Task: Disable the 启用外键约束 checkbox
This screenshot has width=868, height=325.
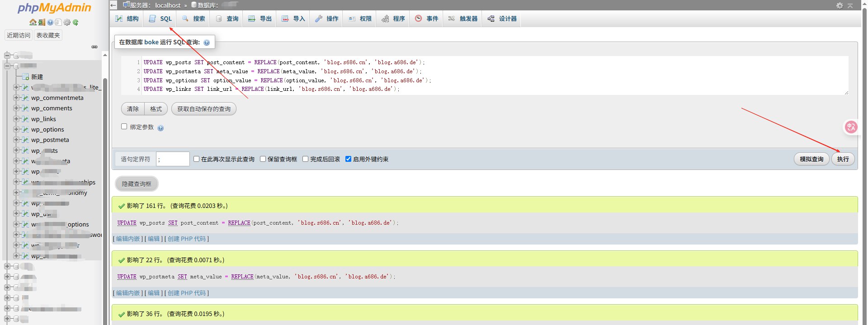Action: point(348,159)
